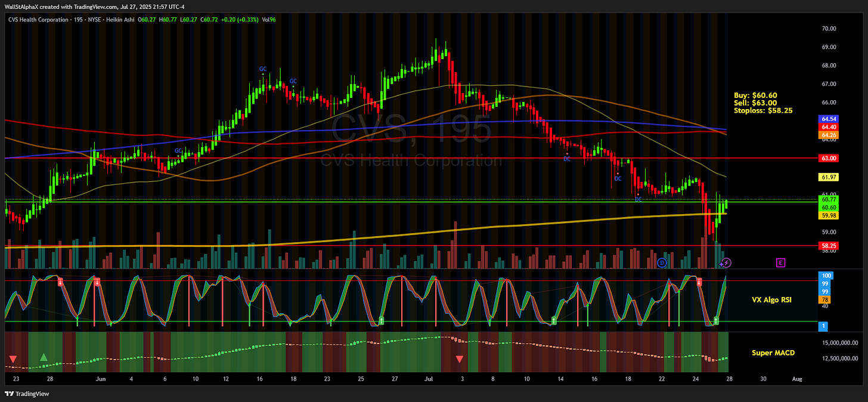This screenshot has width=868, height=402.
Task: Click the orange 64.26 price label
Action: [x=830, y=135]
